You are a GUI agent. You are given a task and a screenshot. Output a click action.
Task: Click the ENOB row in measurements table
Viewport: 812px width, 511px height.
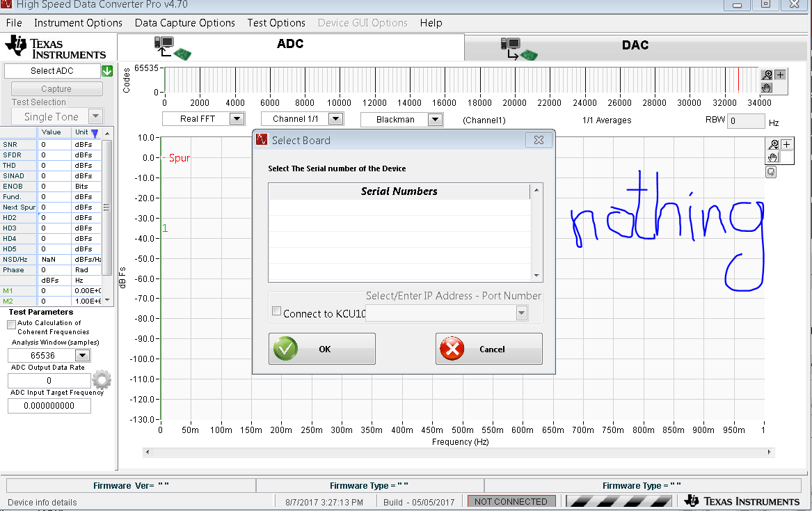(51, 186)
